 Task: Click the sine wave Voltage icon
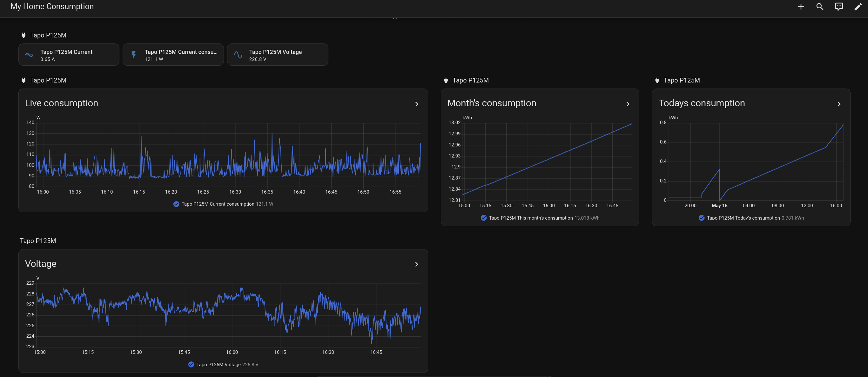pos(238,55)
